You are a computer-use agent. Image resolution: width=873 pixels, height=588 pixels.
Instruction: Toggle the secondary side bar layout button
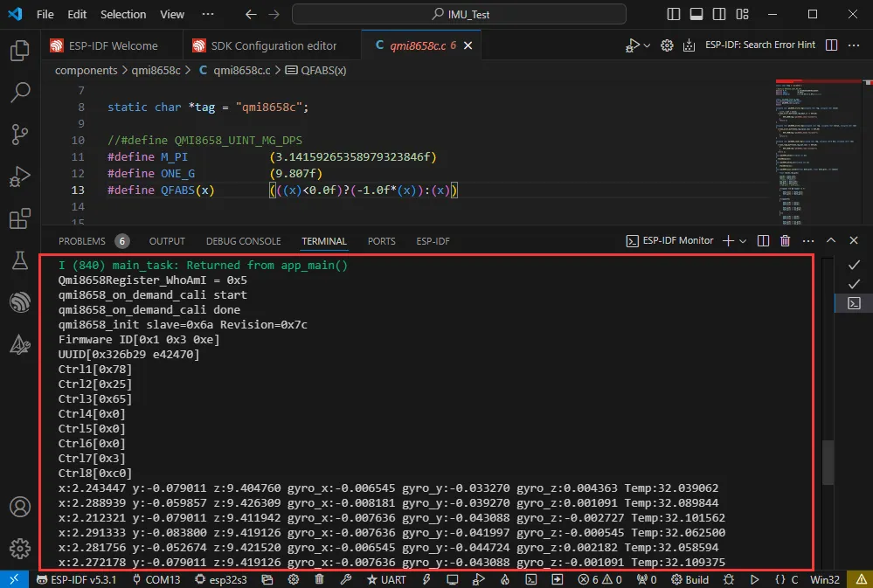point(719,14)
